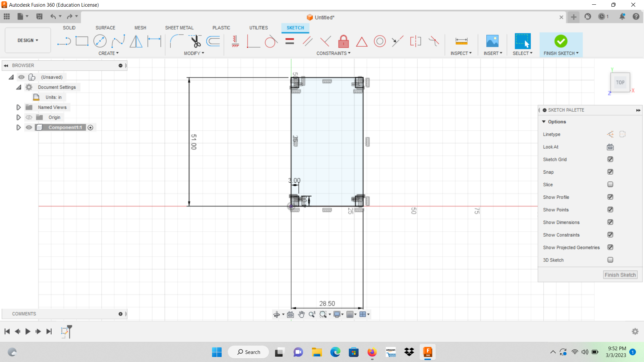Open the CREATE dropdown menu
644x362 pixels.
click(x=108, y=53)
